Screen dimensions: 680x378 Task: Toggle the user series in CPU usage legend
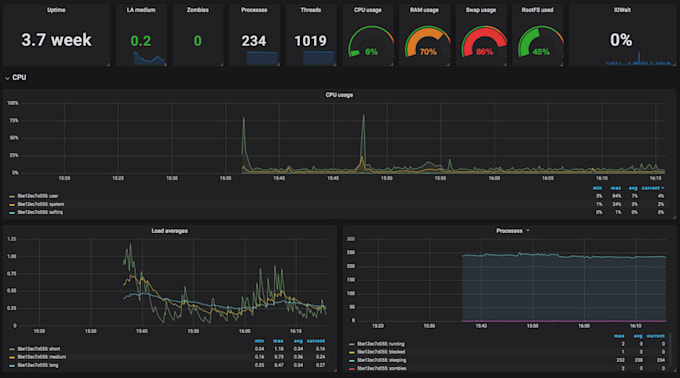pyautogui.click(x=38, y=196)
